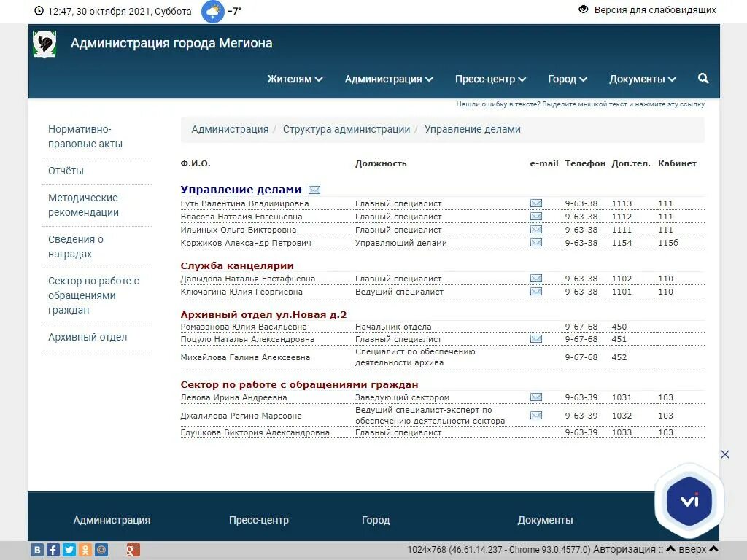
Task: Open the Город link in the footer
Action: 376,521
